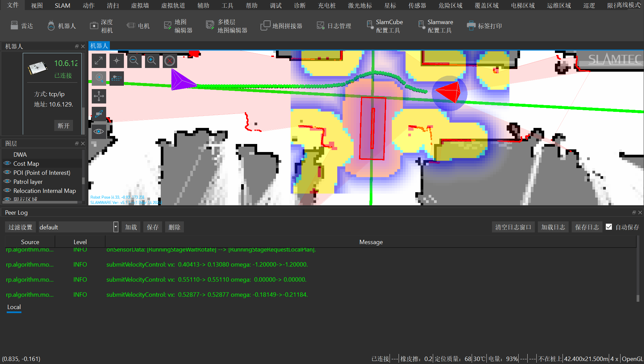The height and width of the screenshot is (364, 644).
Task: Select the zoom in magnifier tool on map
Action: (152, 61)
